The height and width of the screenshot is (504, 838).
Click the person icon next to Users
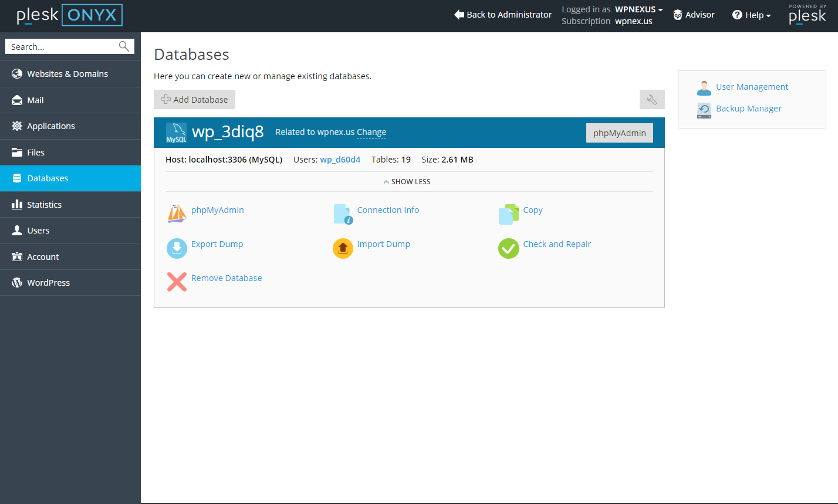[x=17, y=231]
